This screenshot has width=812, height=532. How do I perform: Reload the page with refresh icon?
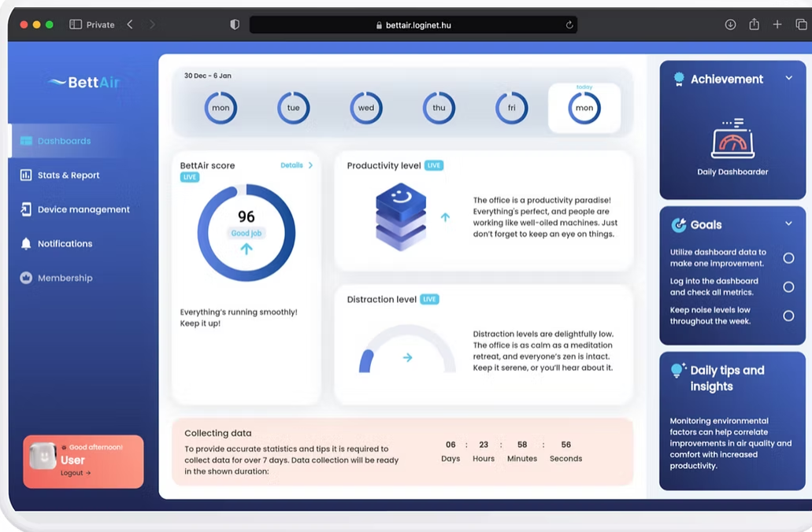click(569, 25)
